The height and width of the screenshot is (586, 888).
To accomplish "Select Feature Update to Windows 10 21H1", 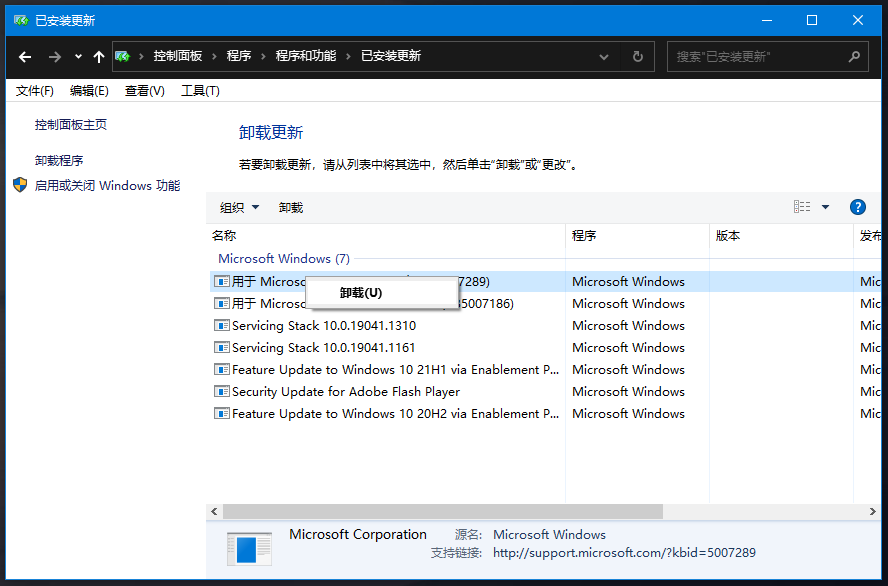I will 395,370.
